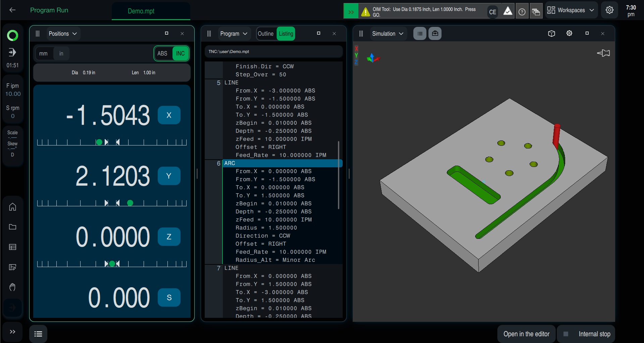Click the yellow warning triangle icon
The image size is (644, 343).
coord(365,12)
